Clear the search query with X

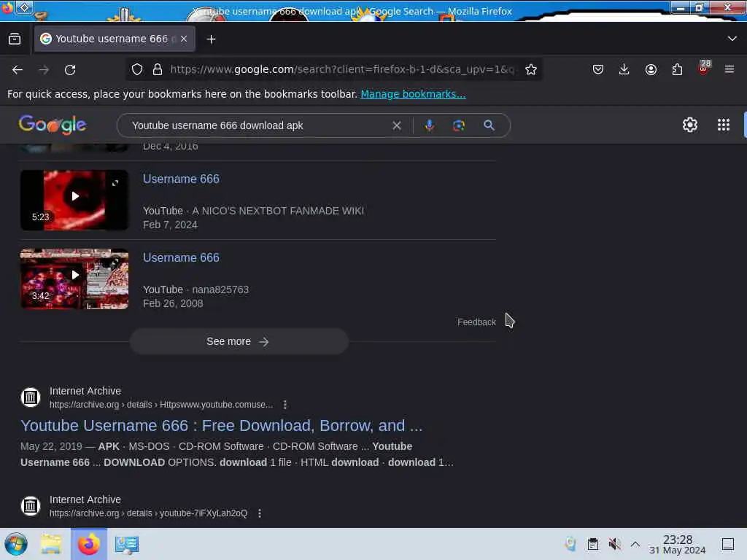point(396,125)
